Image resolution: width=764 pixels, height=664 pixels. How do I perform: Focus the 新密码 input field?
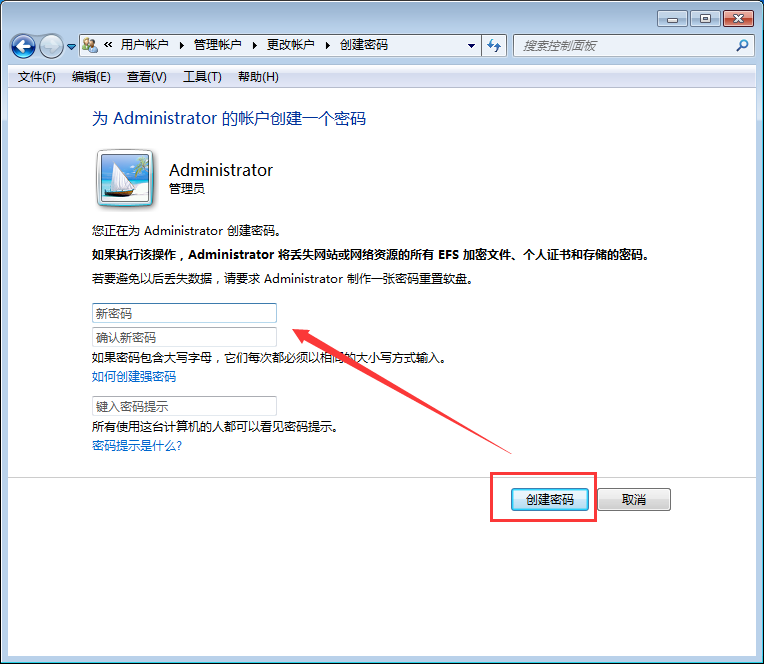[184, 313]
